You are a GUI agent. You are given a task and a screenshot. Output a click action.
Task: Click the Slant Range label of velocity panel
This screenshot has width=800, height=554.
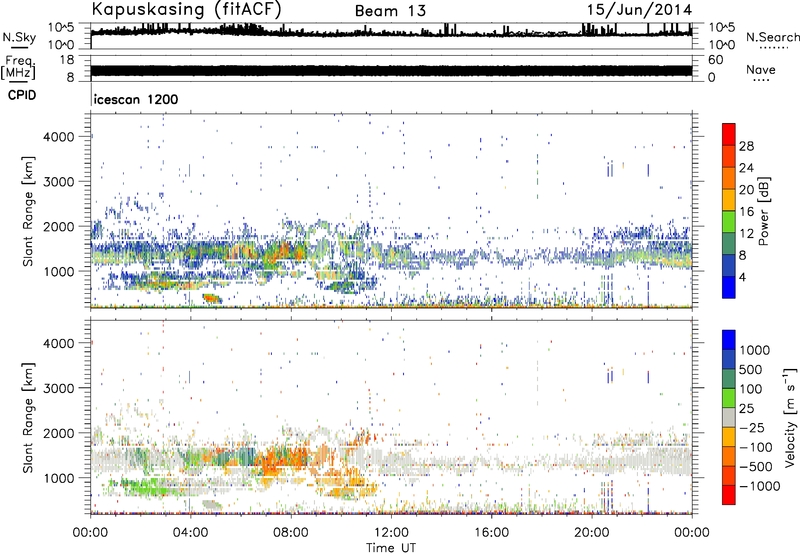pyautogui.click(x=29, y=417)
